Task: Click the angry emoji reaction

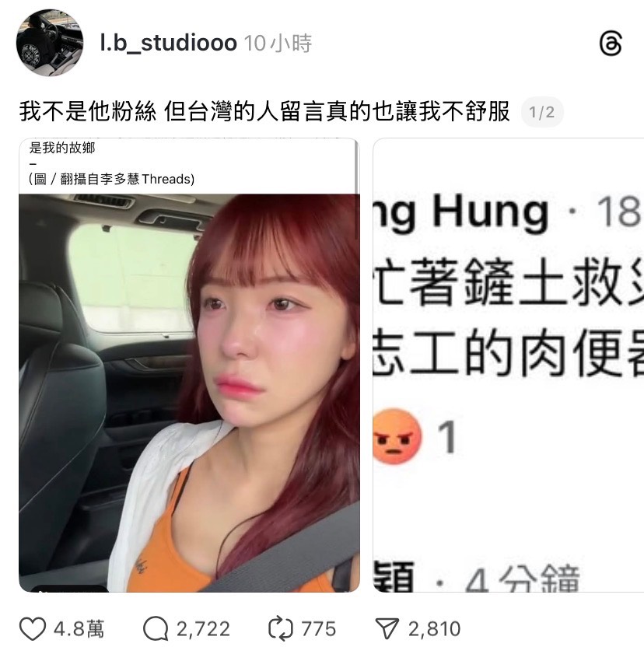Action: click(x=397, y=436)
